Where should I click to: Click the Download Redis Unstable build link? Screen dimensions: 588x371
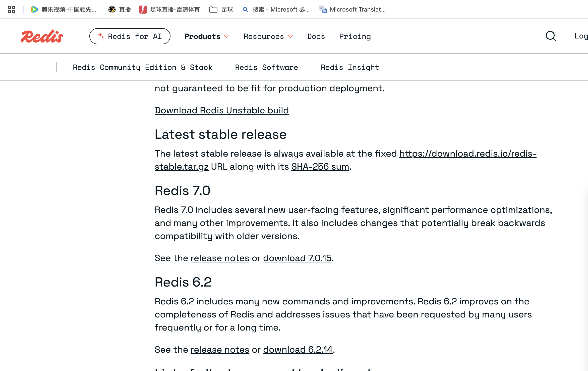coord(222,110)
